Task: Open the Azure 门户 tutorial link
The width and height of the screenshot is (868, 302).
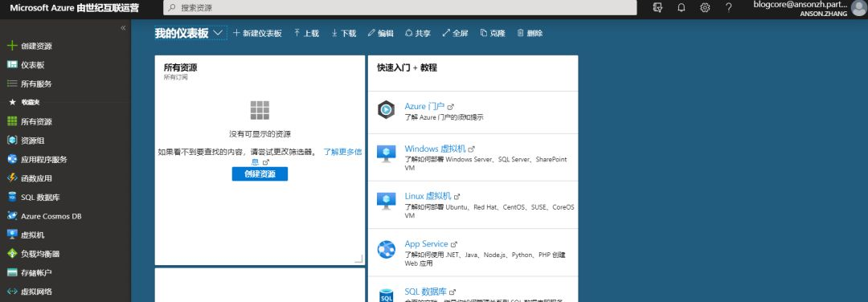Action: pos(424,106)
